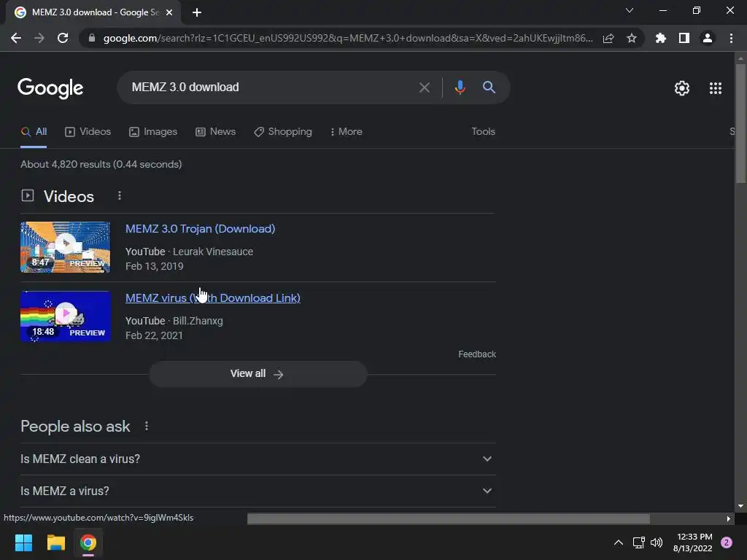Viewport: 747px width, 560px height.
Task: Open a new browser tab
Action: point(197,12)
